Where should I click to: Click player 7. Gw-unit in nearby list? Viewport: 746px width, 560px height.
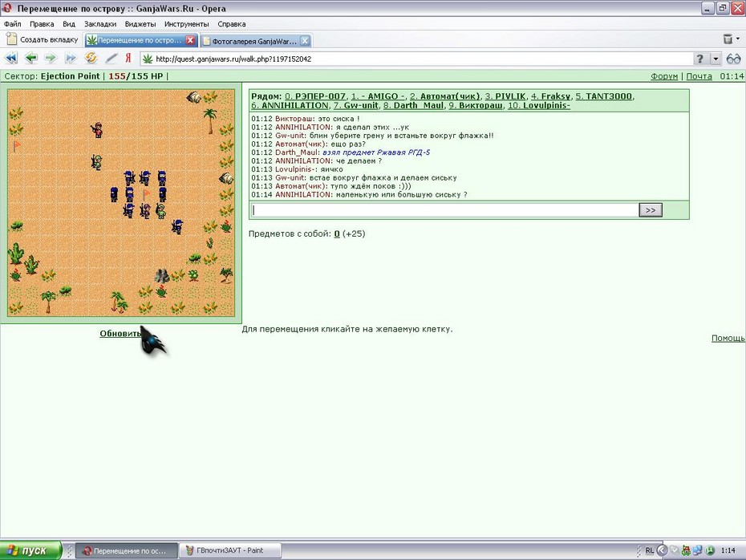(x=356, y=105)
